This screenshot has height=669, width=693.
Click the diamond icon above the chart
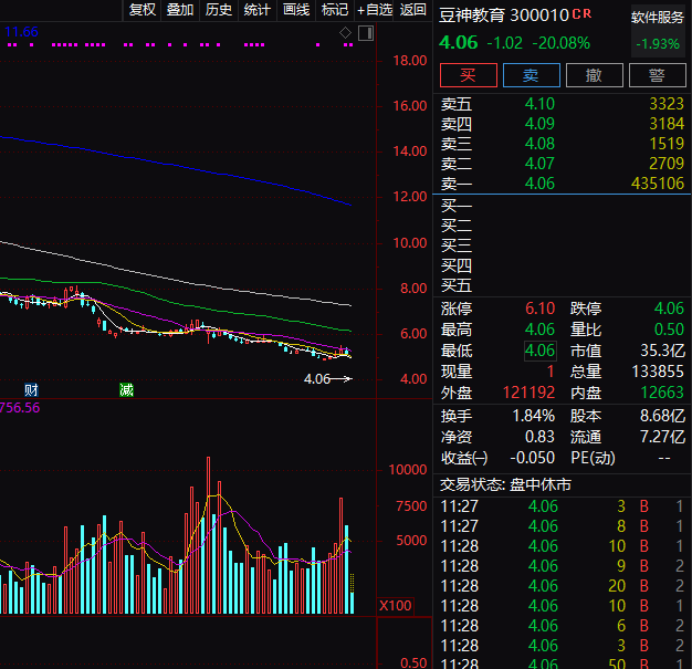pyautogui.click(x=346, y=33)
